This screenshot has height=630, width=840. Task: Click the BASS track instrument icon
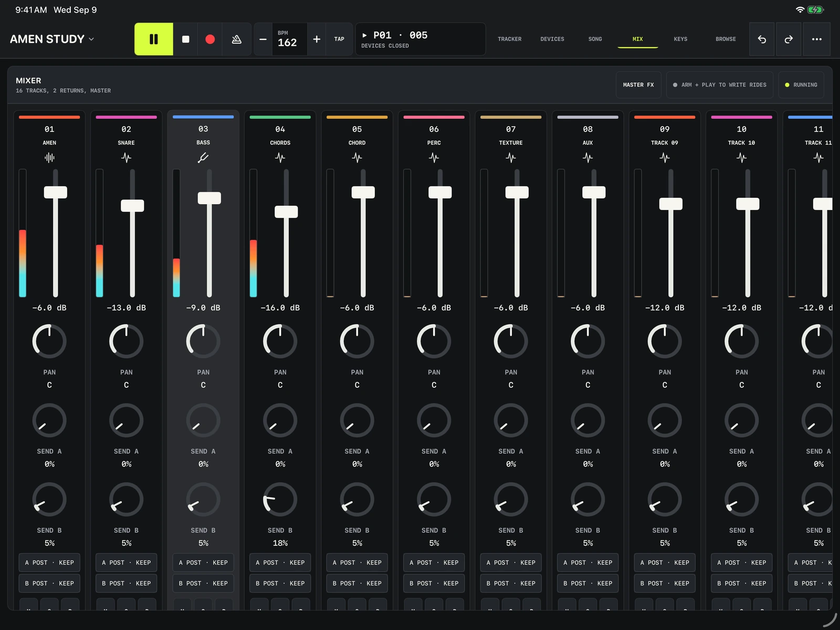coord(203,157)
